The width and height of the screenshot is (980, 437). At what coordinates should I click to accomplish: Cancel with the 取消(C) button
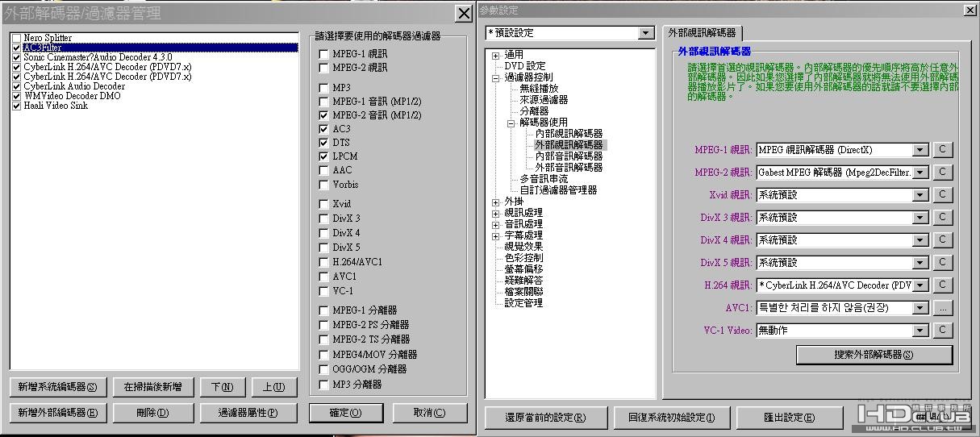(430, 413)
